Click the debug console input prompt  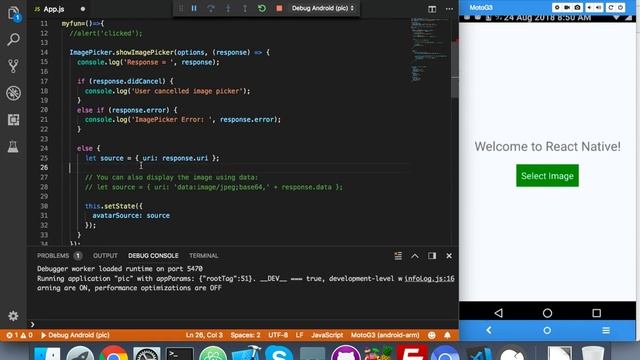pos(242,324)
